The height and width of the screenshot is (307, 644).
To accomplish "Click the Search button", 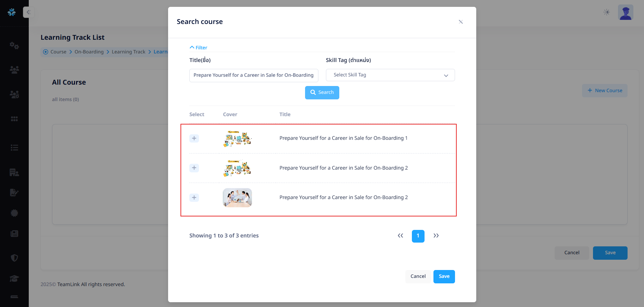I will [322, 93].
